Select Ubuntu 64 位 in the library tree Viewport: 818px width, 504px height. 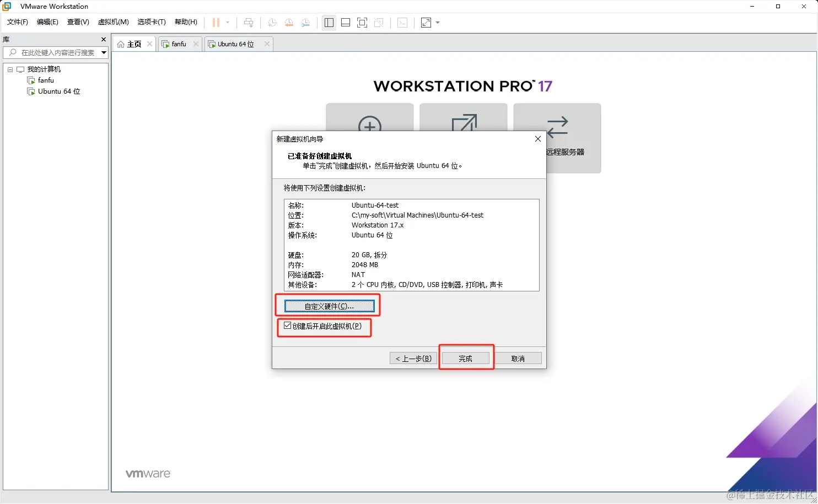click(x=59, y=91)
